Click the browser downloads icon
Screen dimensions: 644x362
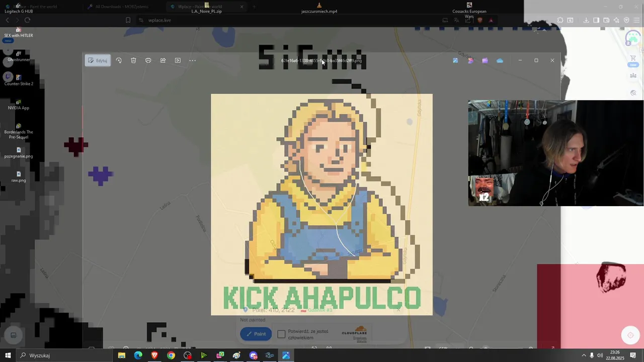coord(586,20)
